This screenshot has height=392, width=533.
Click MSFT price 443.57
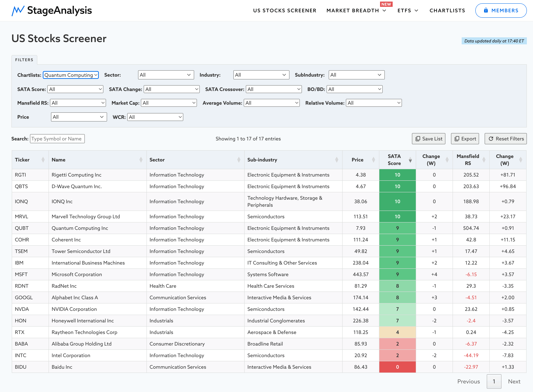click(361, 275)
